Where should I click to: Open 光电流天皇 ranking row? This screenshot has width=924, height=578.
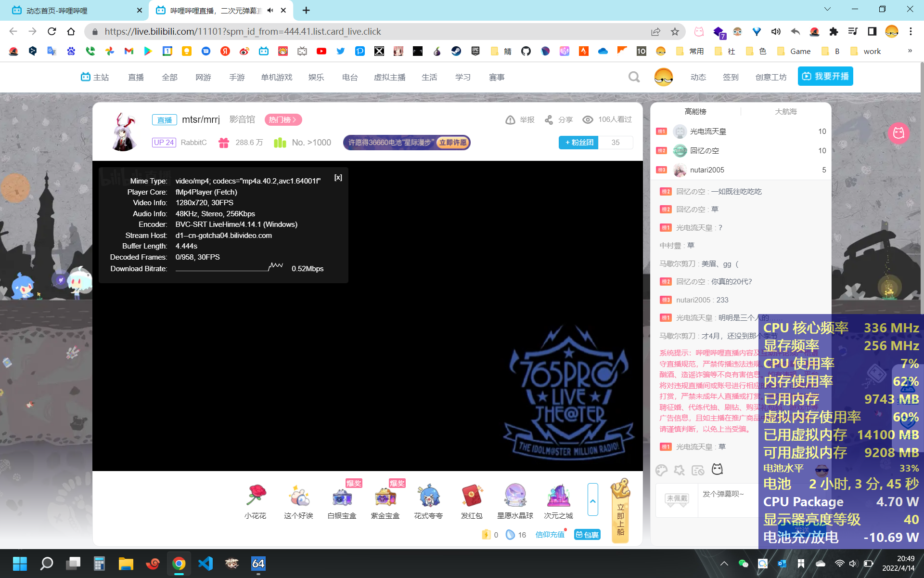pyautogui.click(x=741, y=131)
